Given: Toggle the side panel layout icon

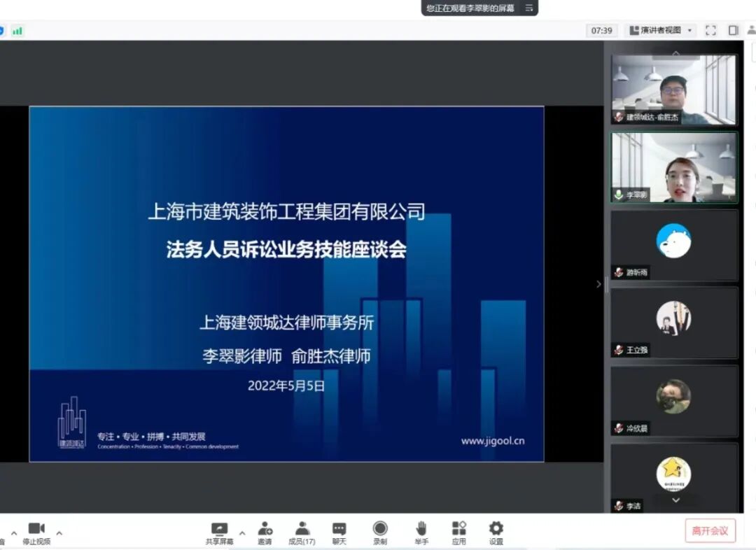Looking at the screenshot, I should (x=734, y=30).
